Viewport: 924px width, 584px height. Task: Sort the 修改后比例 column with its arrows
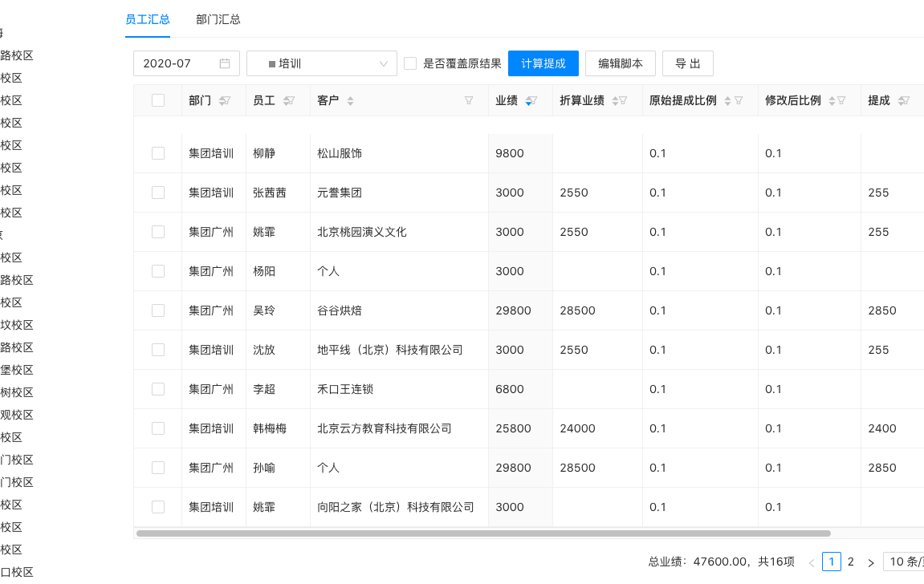pyautogui.click(x=832, y=100)
